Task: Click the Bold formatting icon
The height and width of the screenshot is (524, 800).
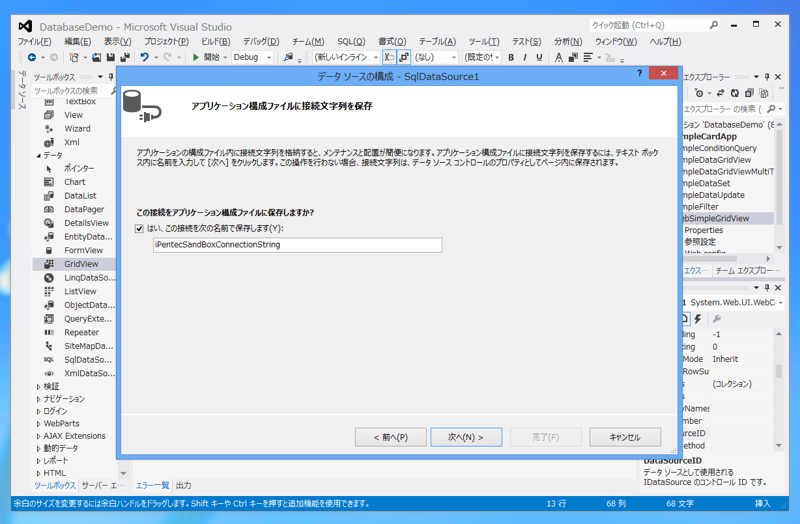Action: (511, 58)
